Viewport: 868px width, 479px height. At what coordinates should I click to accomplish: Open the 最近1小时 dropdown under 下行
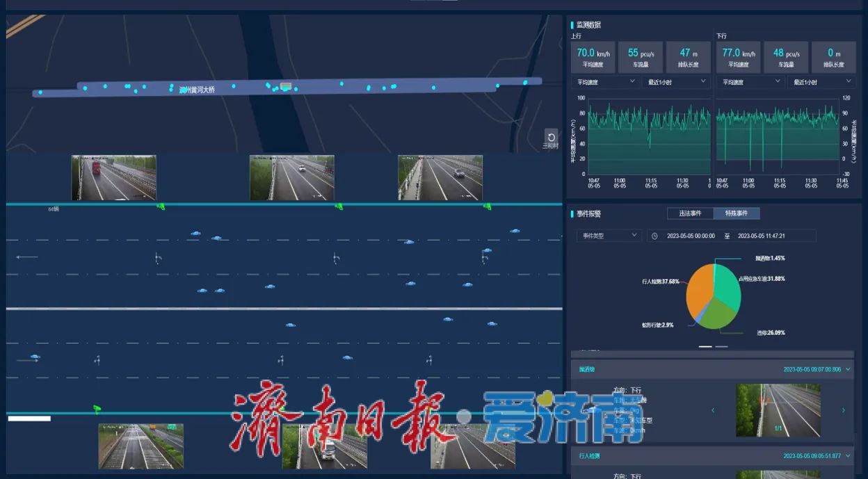coord(822,82)
